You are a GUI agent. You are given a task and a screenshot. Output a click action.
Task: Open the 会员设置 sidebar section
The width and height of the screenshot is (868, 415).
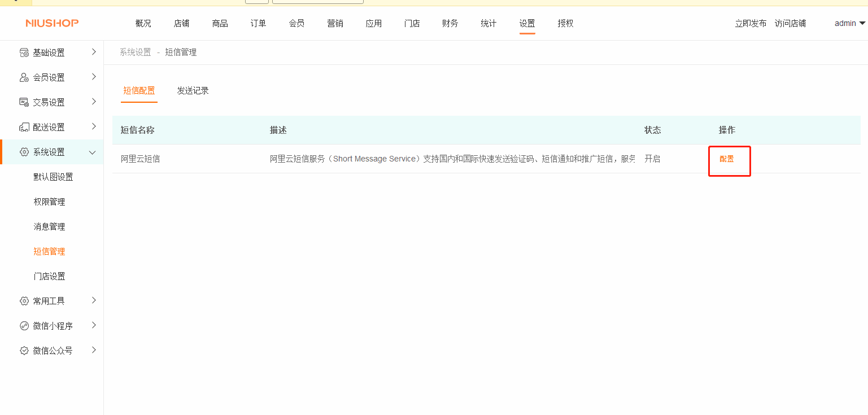(x=52, y=77)
